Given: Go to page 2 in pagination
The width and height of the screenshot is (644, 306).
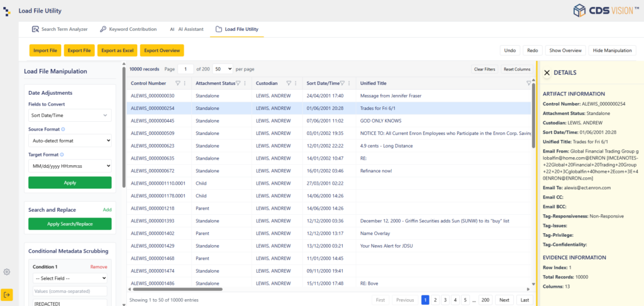Looking at the screenshot, I should click(x=435, y=300).
